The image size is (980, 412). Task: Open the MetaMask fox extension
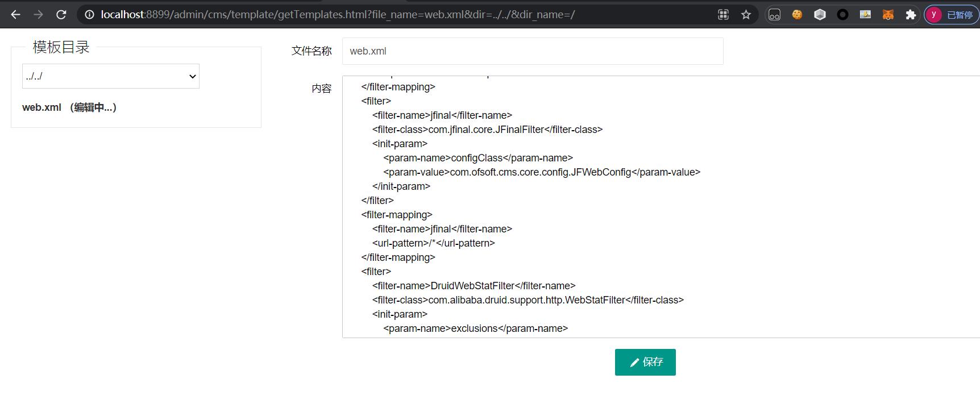[x=888, y=15]
